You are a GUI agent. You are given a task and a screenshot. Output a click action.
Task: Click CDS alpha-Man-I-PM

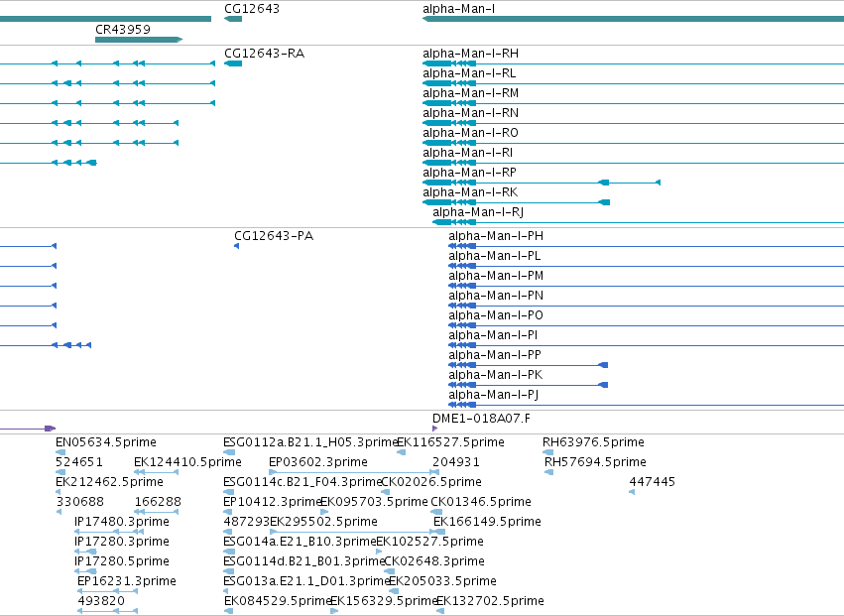(x=646, y=286)
